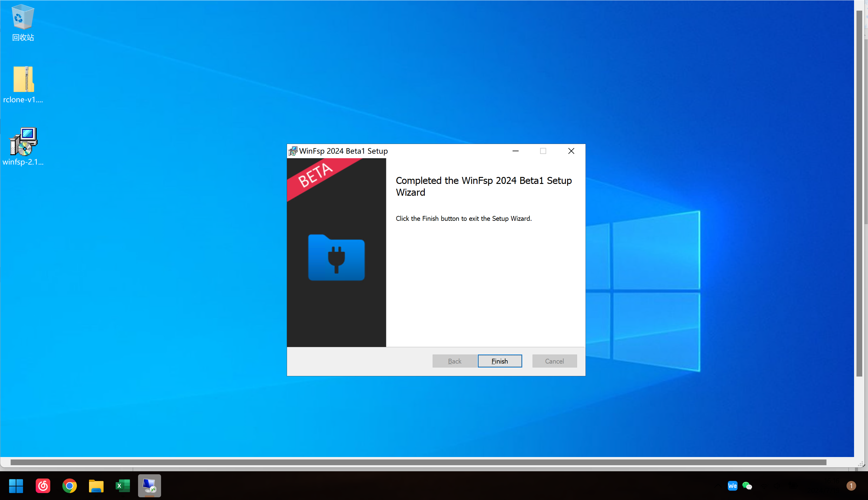Click the horizontal scrollbar below desktop
The height and width of the screenshot is (500, 868).
pos(418,462)
